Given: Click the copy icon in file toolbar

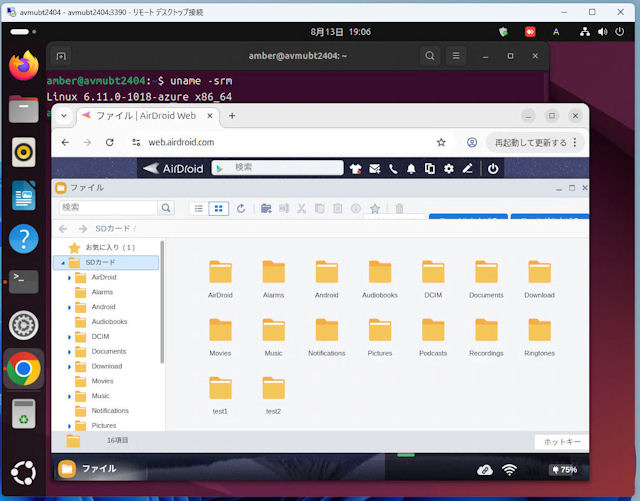Looking at the screenshot, I should point(320,209).
